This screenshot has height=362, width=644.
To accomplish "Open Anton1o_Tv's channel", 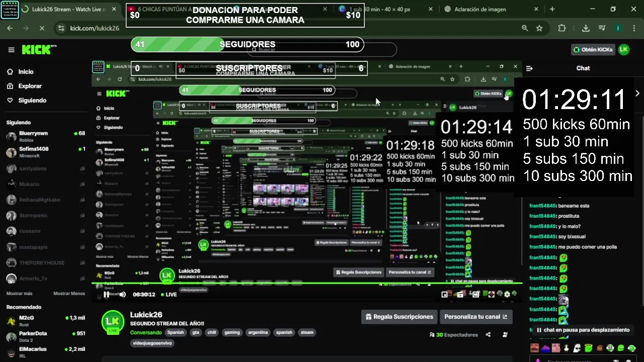I will (45, 279).
